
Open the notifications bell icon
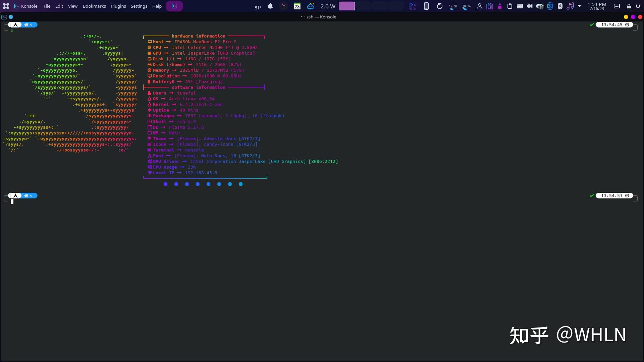[x=270, y=6]
